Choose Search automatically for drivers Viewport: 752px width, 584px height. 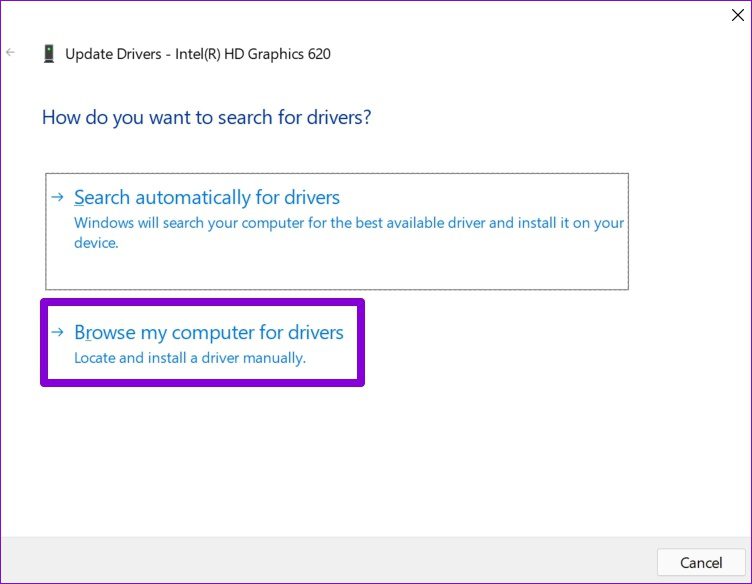click(207, 198)
